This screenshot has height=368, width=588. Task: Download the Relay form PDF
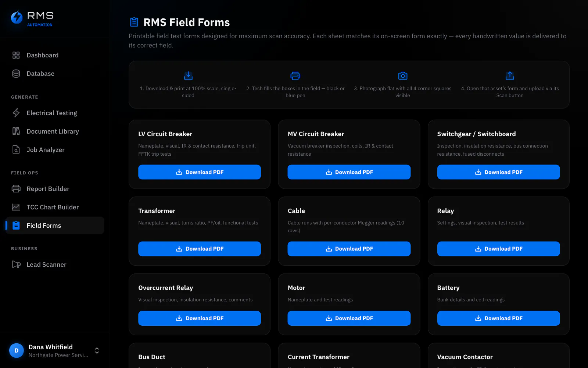[x=498, y=249]
